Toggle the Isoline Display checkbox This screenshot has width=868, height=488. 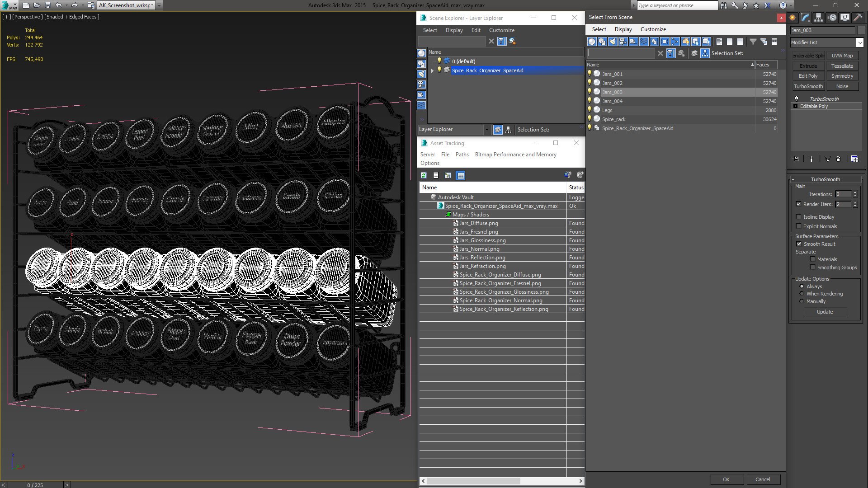coord(798,217)
